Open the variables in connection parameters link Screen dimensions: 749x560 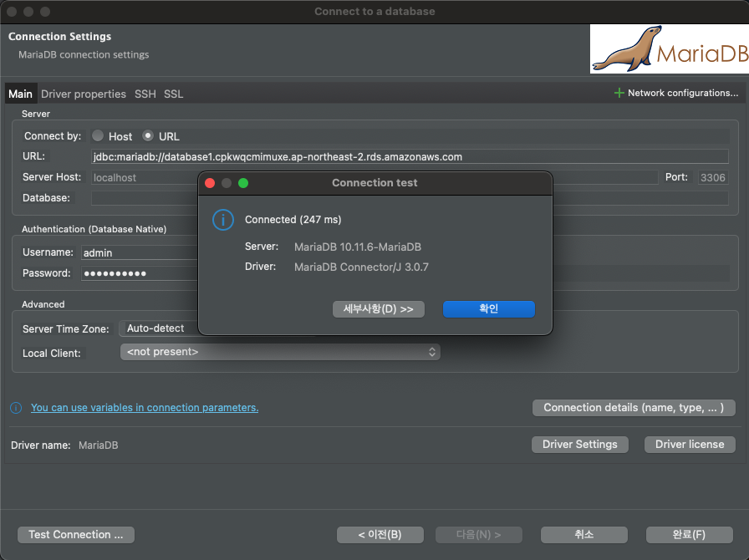click(145, 408)
